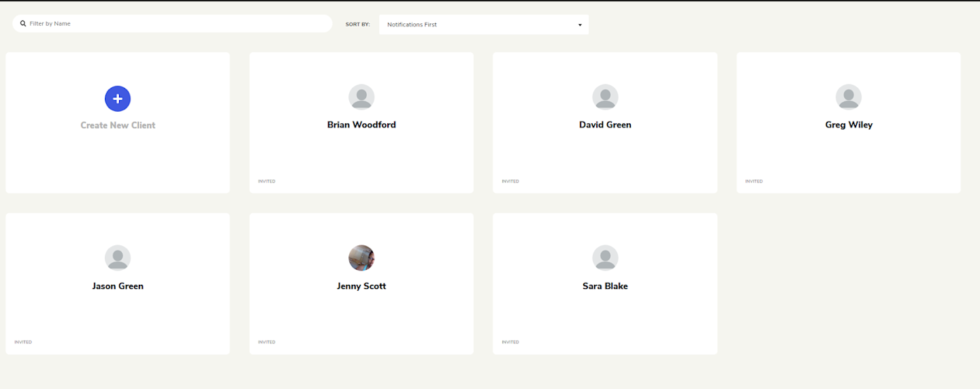Click David Green's avatar icon

pyautogui.click(x=605, y=97)
